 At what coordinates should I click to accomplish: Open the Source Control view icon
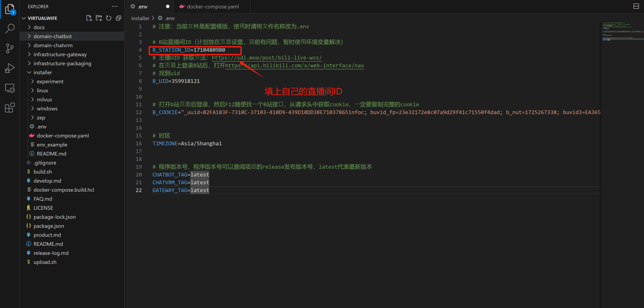tap(10, 48)
